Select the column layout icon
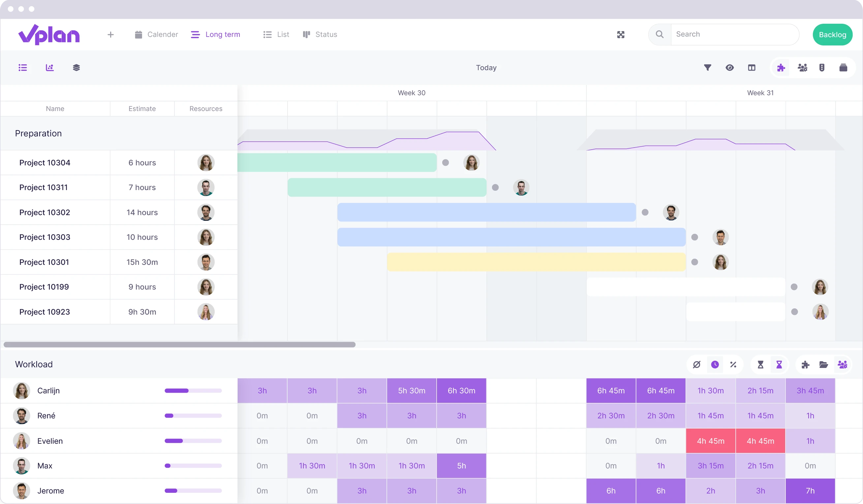Screen dimensions: 863x504 click(x=752, y=68)
